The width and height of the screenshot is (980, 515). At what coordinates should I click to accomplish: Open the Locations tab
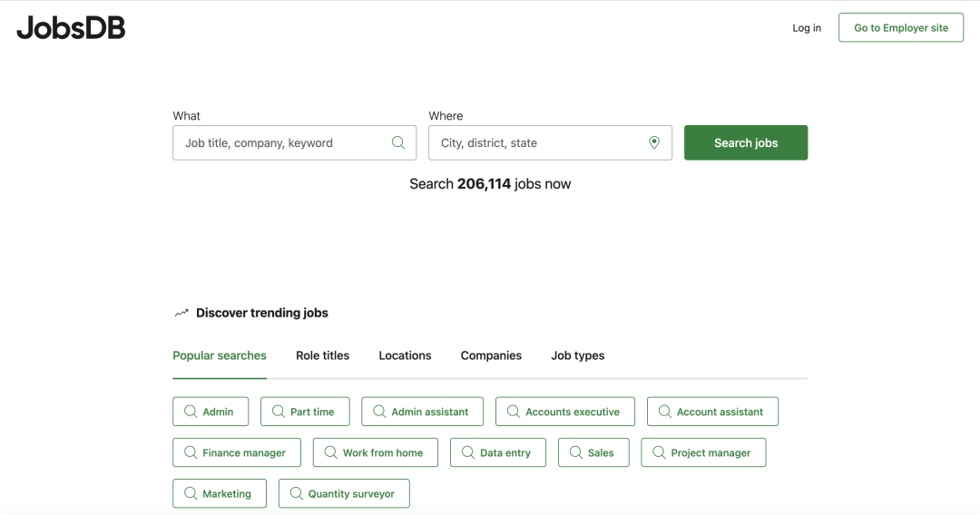(405, 355)
